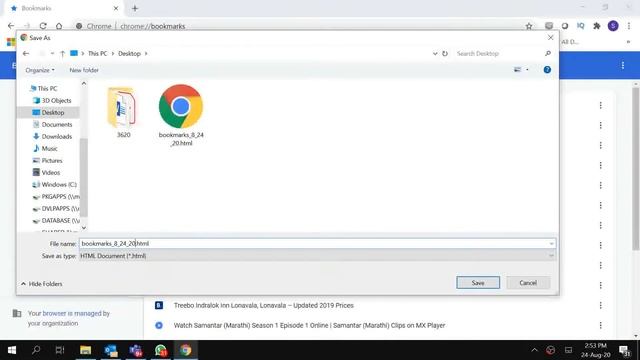Close the Bookmarks tab

point(116,8)
